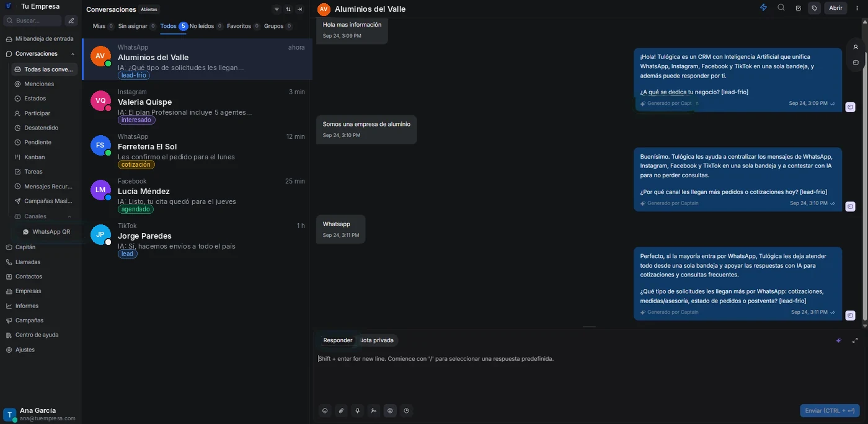Open the Ana García profile menu
This screenshot has height=424, width=868.
pos(40,414)
